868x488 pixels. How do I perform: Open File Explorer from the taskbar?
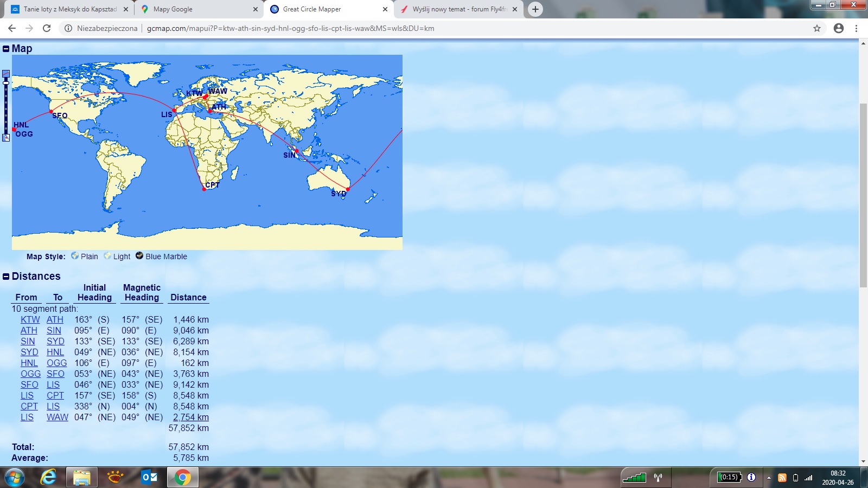pyautogui.click(x=82, y=477)
